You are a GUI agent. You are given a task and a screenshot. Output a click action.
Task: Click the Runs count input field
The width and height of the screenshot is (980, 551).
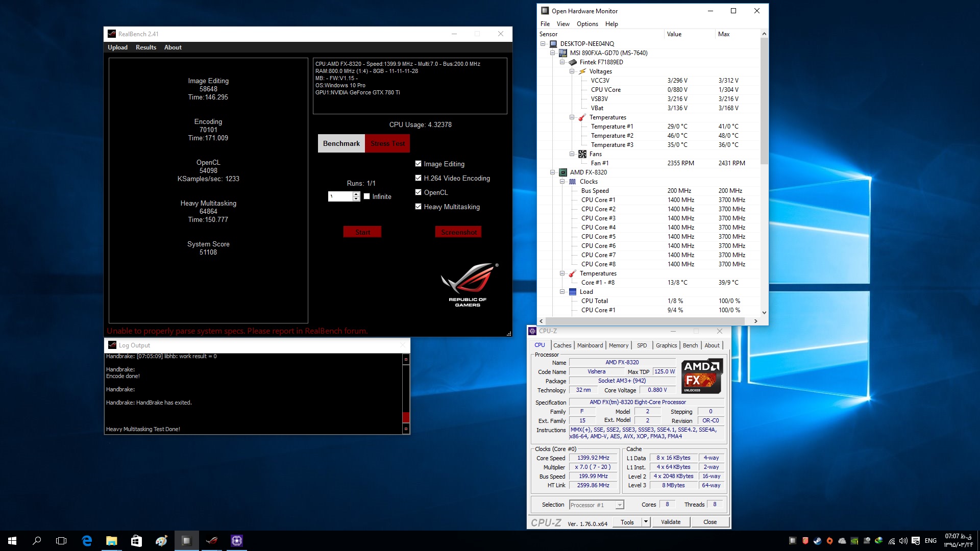pyautogui.click(x=340, y=196)
